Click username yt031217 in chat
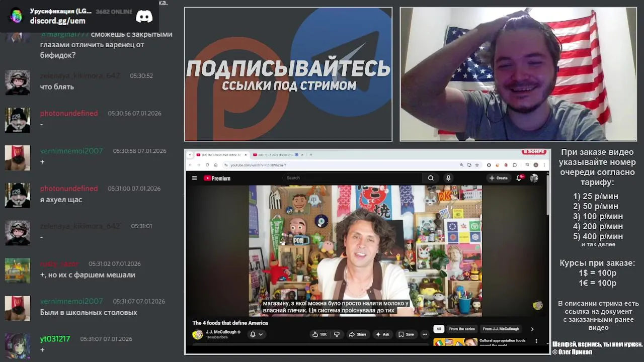Viewport: 644px width, 362px height. click(55, 339)
